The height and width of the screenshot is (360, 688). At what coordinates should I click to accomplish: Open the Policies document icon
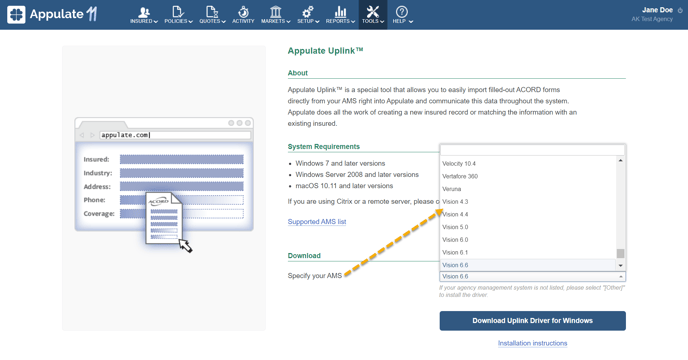(x=178, y=12)
